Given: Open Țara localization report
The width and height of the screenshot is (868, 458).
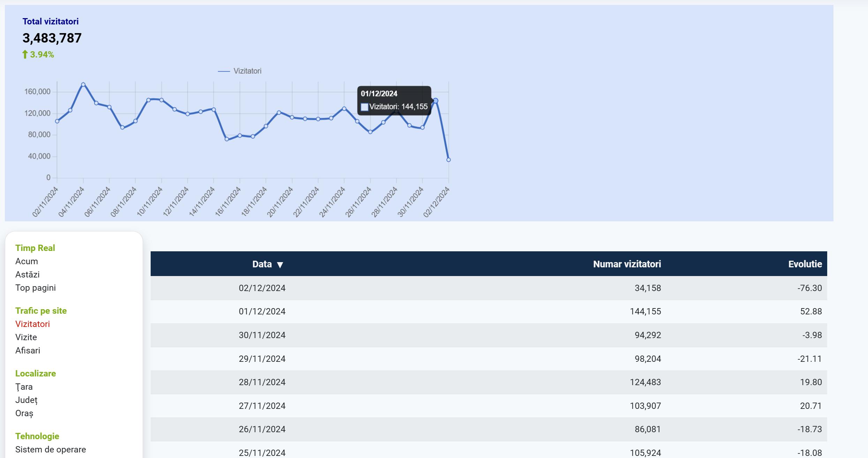Looking at the screenshot, I should pos(24,387).
